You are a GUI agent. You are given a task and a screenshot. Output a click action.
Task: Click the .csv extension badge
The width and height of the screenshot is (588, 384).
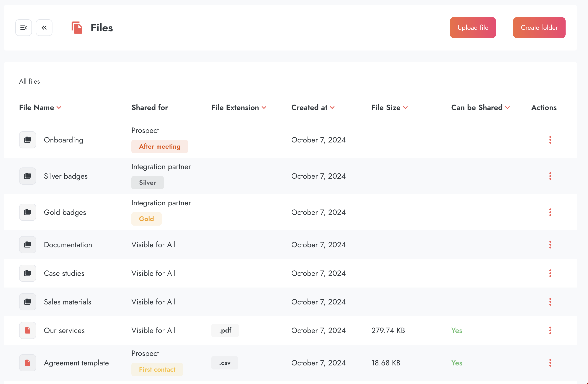pos(225,363)
